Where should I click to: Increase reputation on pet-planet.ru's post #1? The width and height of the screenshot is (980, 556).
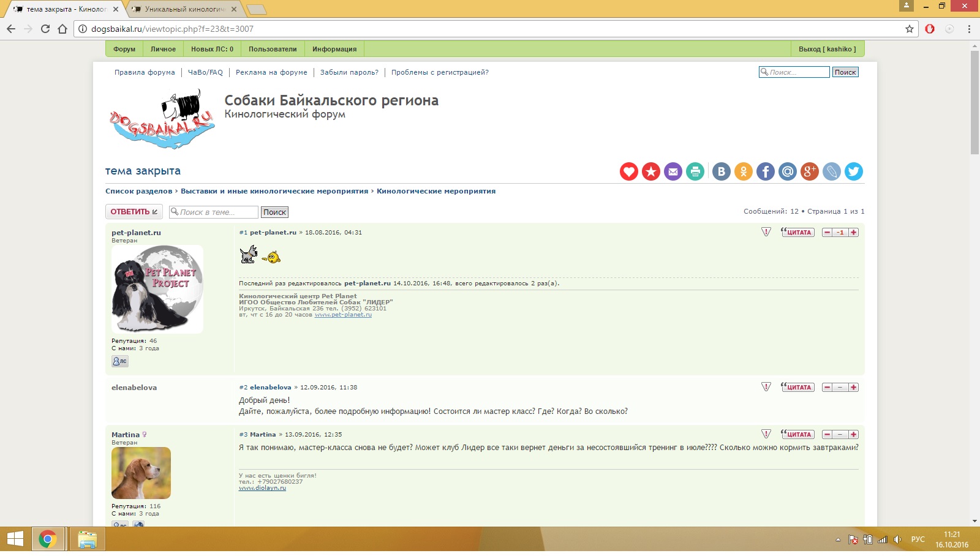[x=854, y=233]
